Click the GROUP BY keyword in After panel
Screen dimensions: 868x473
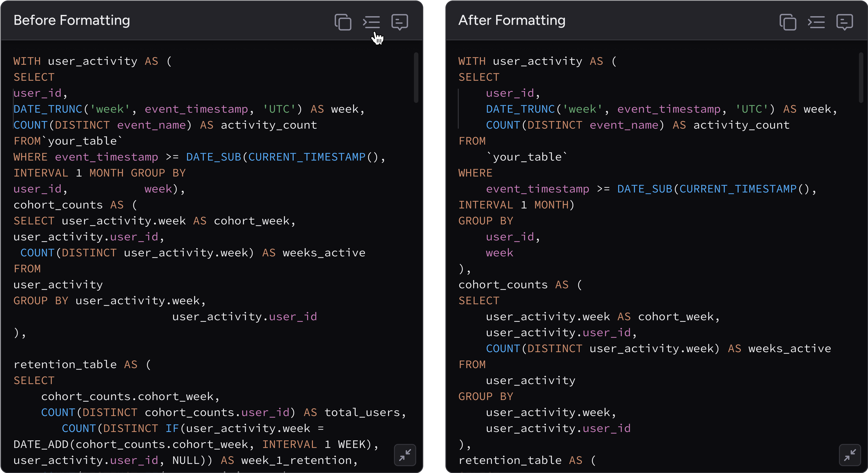tap(485, 221)
